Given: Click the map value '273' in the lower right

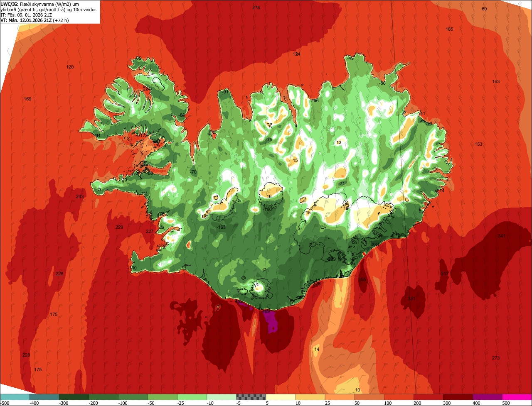Looking at the screenshot, I should [x=495, y=358].
